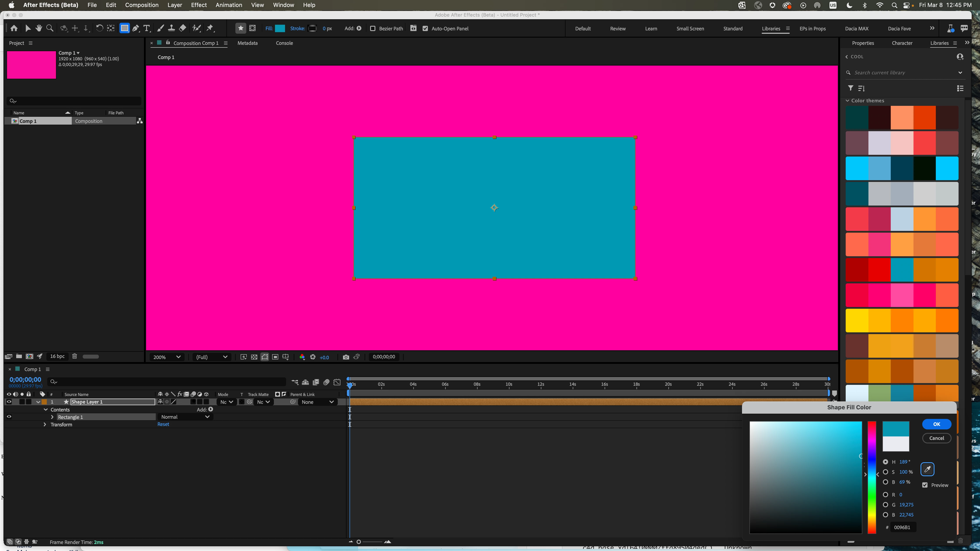Click the Reset link for Transform
Viewport: 980px width, 551px height.
click(163, 424)
